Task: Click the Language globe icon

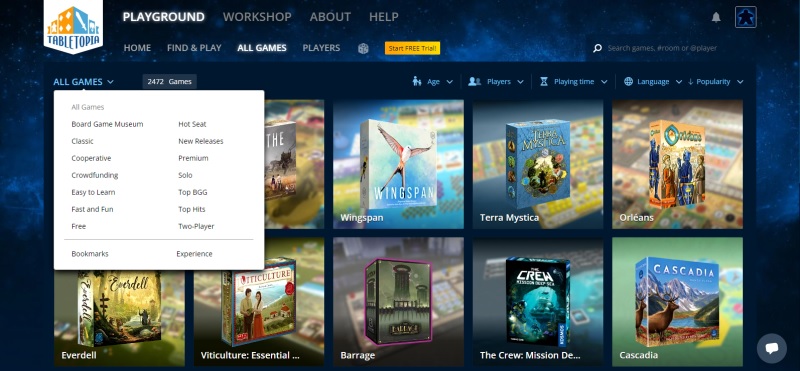Action: 629,81
